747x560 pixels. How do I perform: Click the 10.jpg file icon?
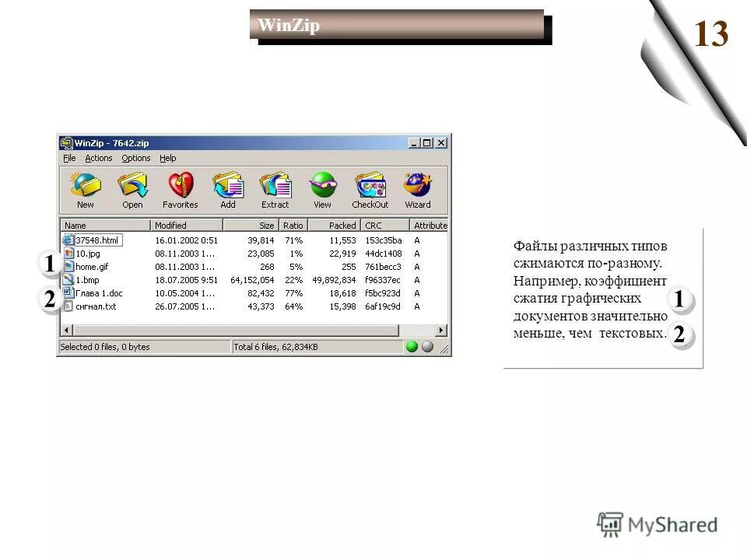(68, 254)
